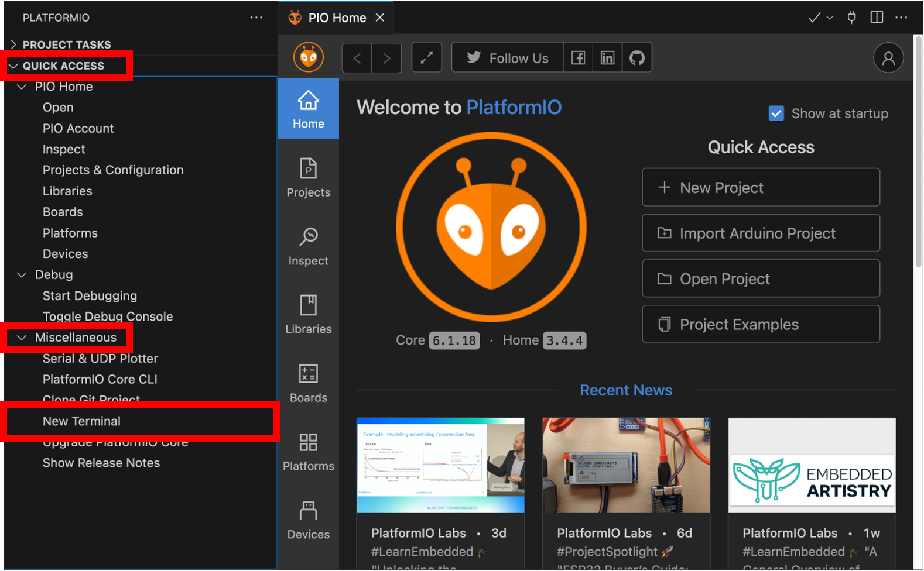Click the Facebook icon in toolbar
The height and width of the screenshot is (571, 924).
click(578, 58)
